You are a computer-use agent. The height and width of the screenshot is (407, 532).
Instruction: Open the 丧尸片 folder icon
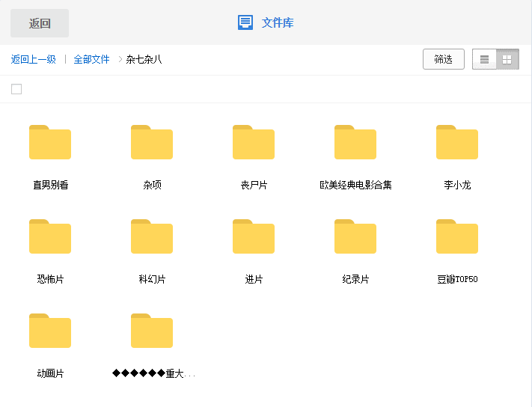[x=254, y=143]
